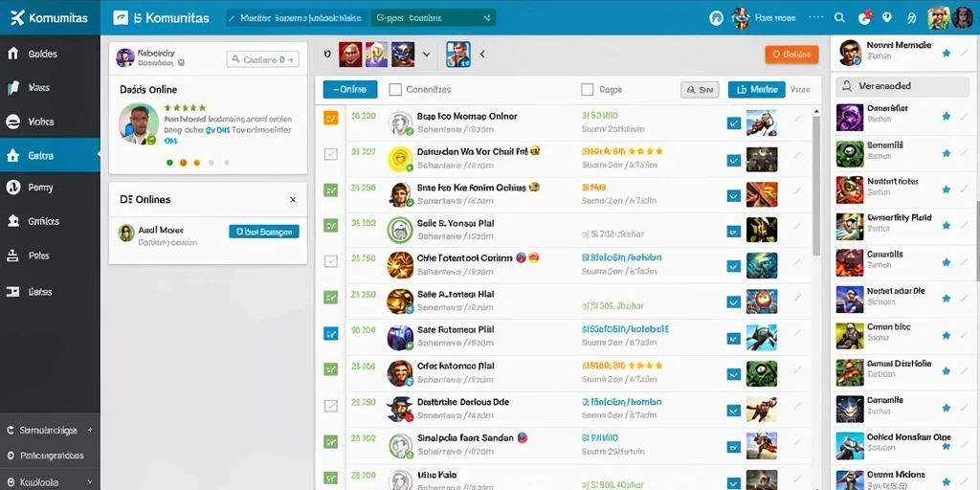This screenshot has width=980, height=490.
Task: Click the blue "Lb Marlne" button in the filter row
Action: [x=756, y=89]
